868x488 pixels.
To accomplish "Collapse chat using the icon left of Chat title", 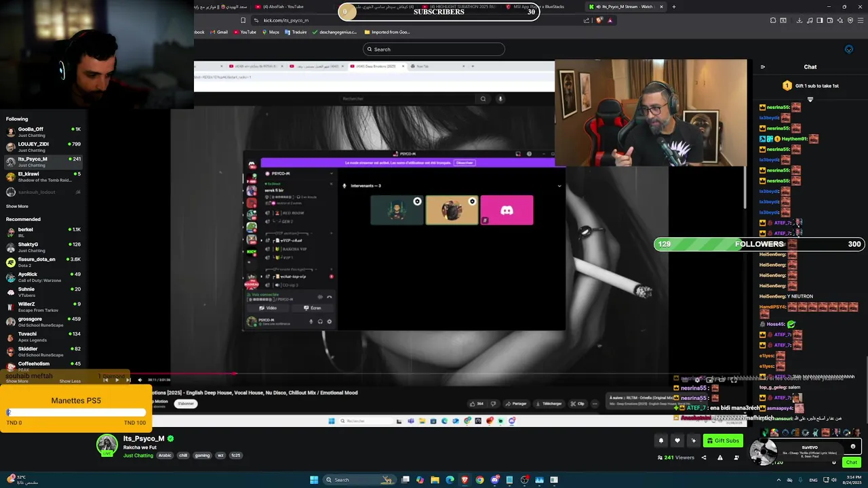I will point(763,67).
